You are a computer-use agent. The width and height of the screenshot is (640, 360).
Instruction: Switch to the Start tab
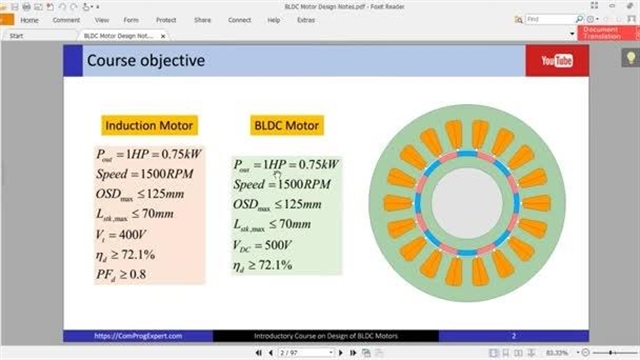(16, 36)
